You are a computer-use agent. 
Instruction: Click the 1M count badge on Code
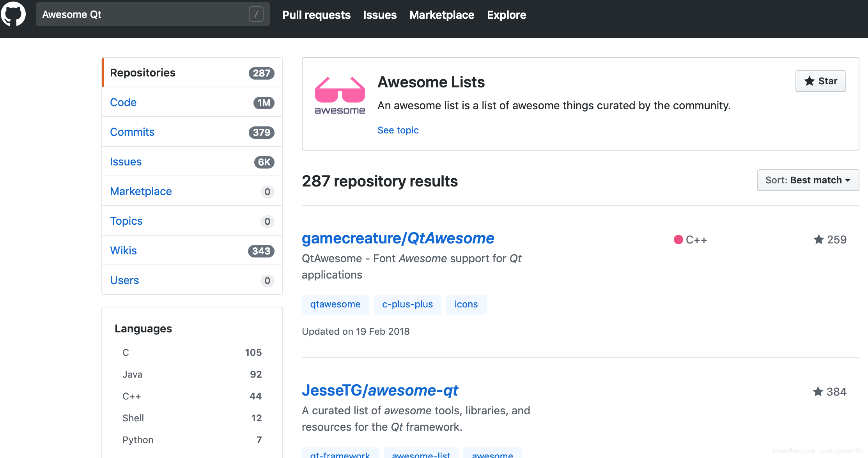pos(264,103)
